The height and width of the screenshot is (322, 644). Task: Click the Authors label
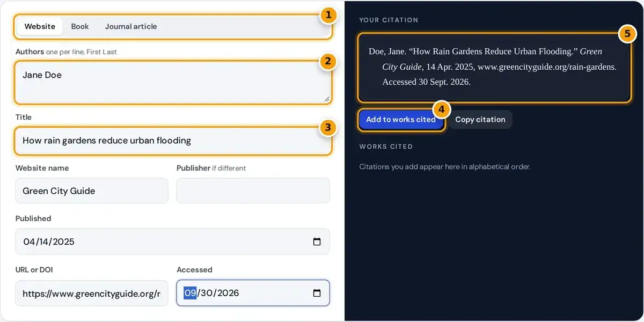30,52
